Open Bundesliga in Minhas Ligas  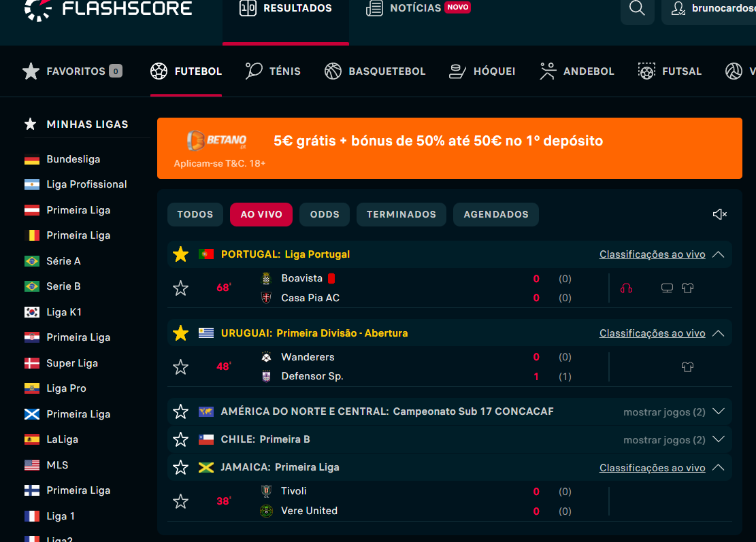coord(73,159)
